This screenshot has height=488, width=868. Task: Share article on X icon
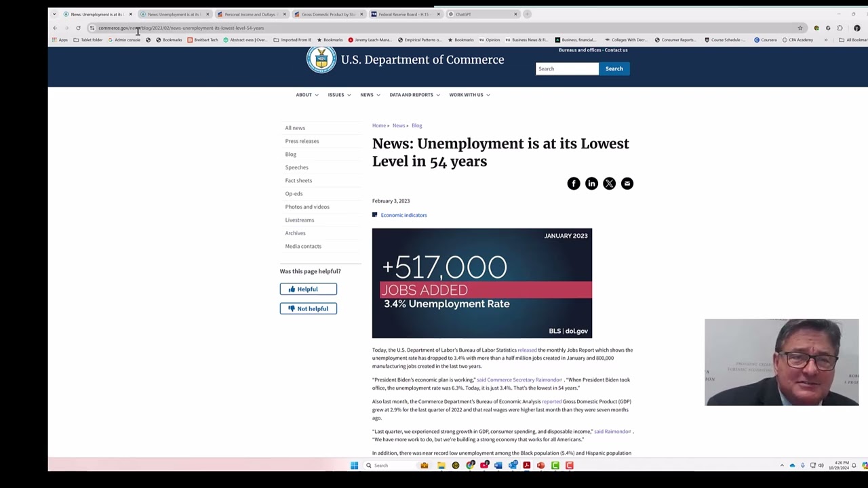(x=609, y=184)
